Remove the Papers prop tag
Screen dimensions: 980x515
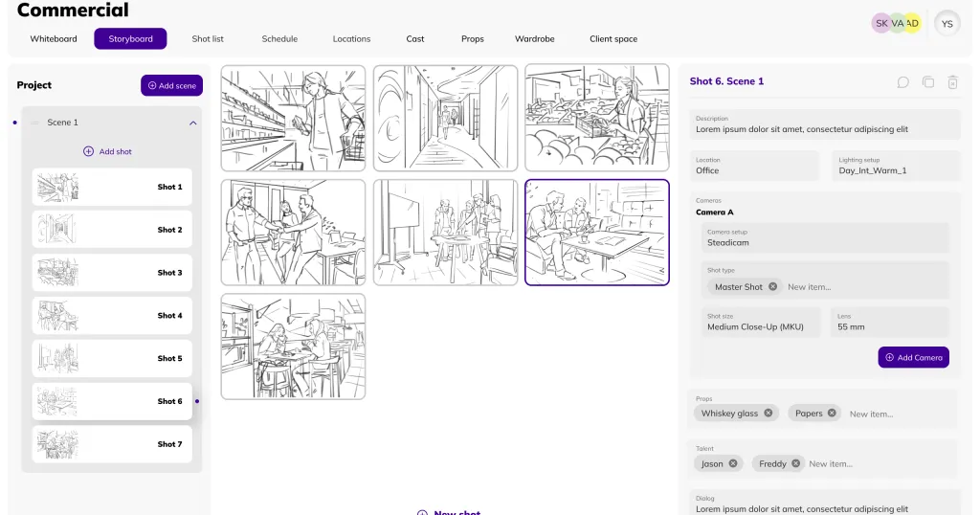click(x=832, y=414)
